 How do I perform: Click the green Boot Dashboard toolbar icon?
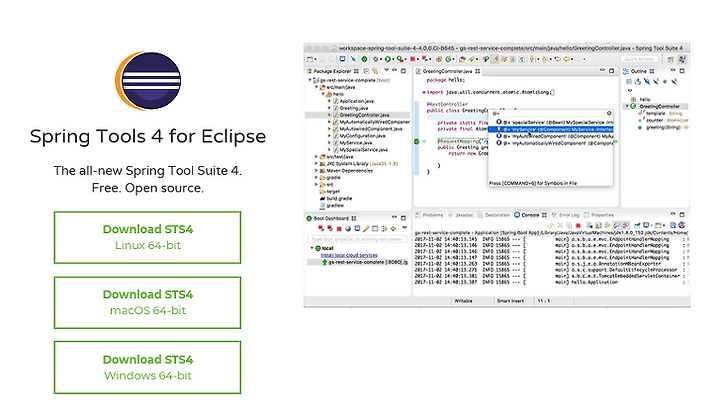coord(364,59)
